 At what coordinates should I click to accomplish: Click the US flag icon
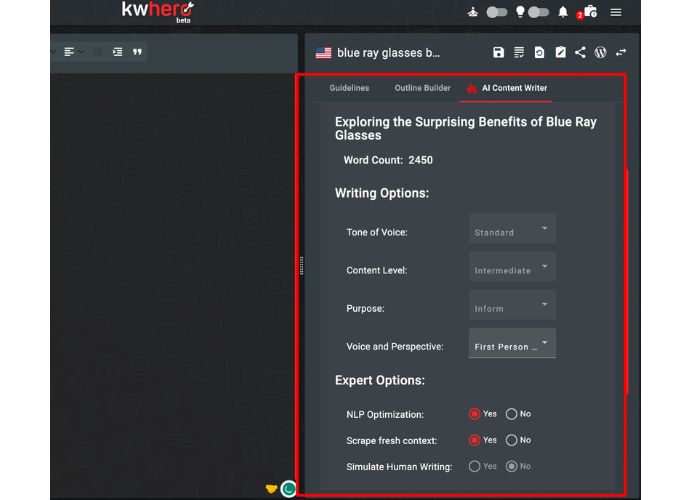[x=323, y=53]
